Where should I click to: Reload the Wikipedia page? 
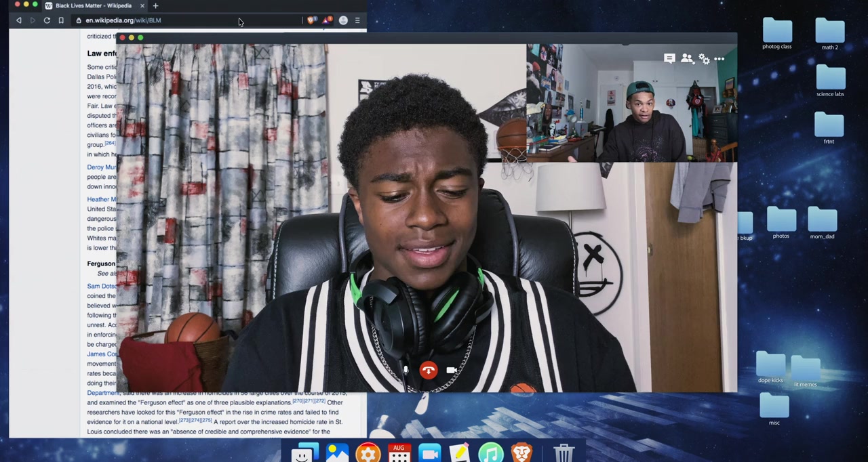(47, 20)
